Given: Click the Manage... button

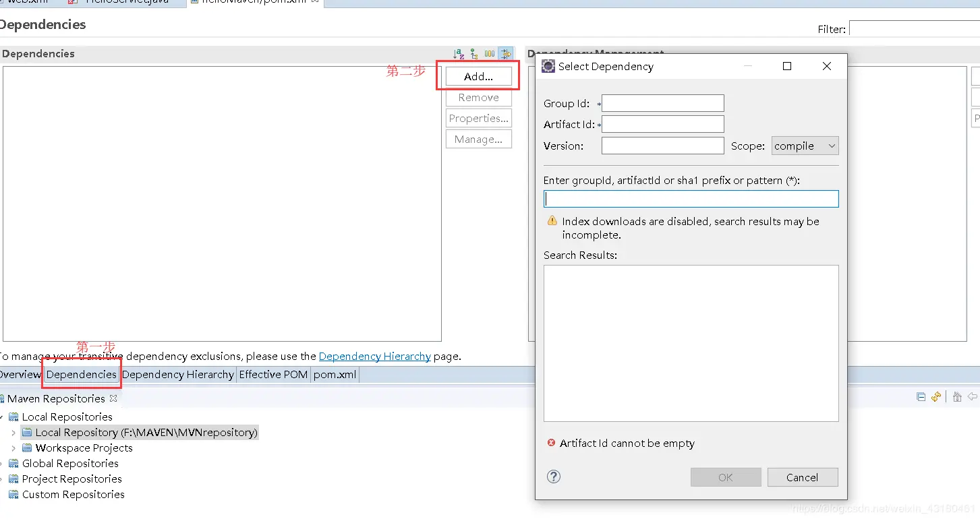Looking at the screenshot, I should [x=479, y=139].
